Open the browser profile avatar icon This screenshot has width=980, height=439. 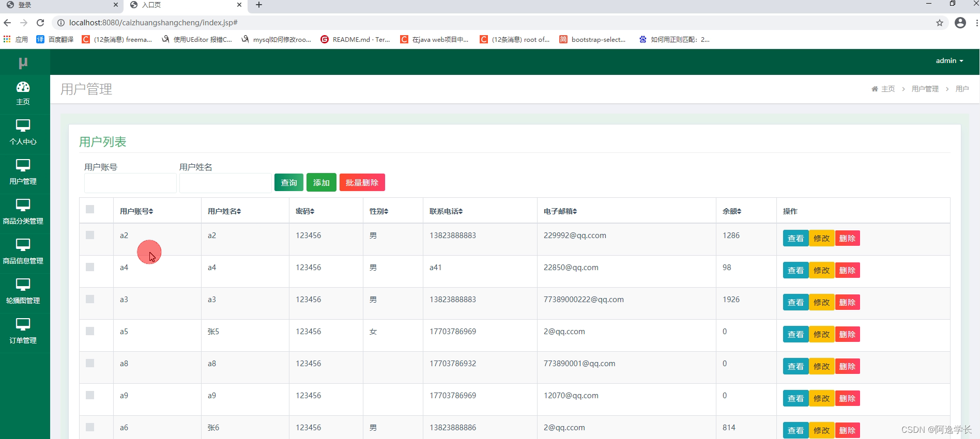pos(960,23)
